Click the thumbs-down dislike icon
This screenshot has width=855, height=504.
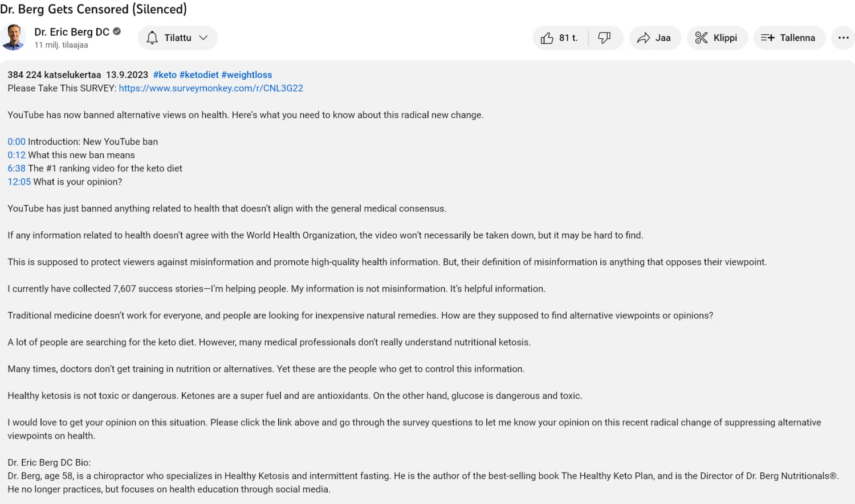pos(604,38)
